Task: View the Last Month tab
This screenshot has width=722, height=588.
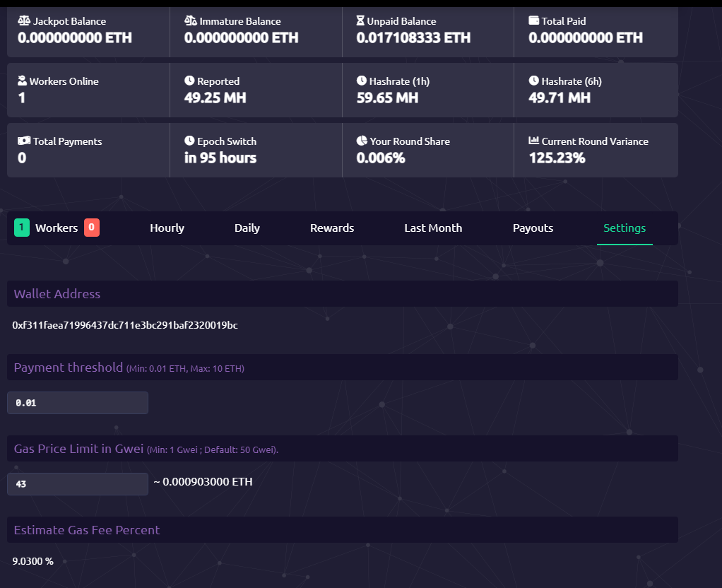Action: (433, 228)
